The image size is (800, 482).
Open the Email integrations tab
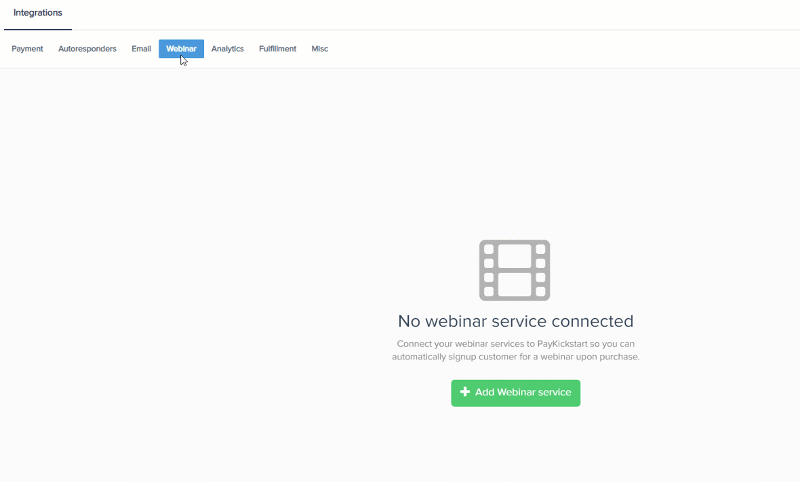point(141,49)
